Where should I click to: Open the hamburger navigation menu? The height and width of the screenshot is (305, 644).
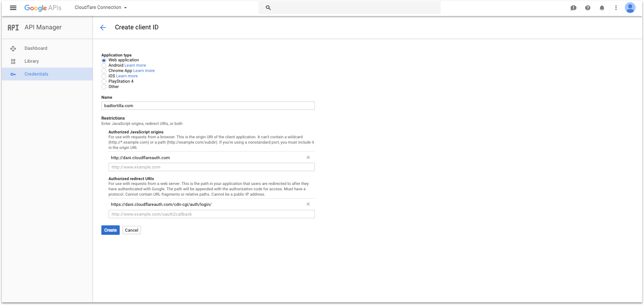pyautogui.click(x=13, y=8)
